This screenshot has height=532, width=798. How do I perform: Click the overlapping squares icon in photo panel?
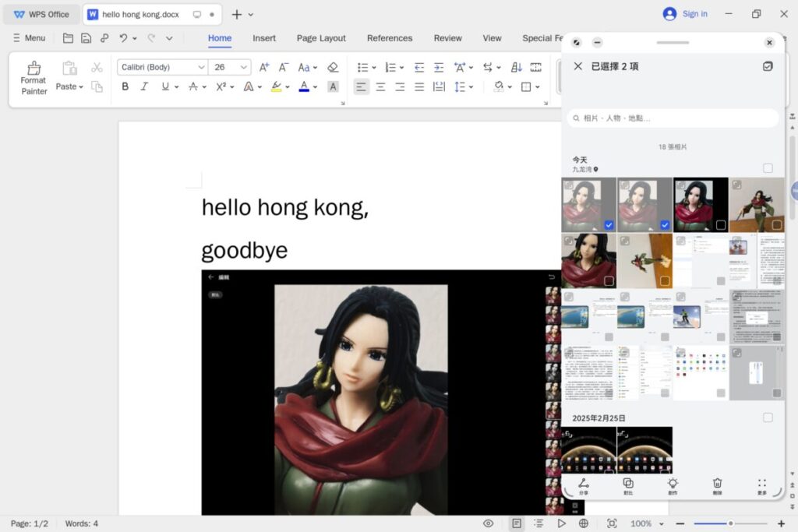[628, 486]
